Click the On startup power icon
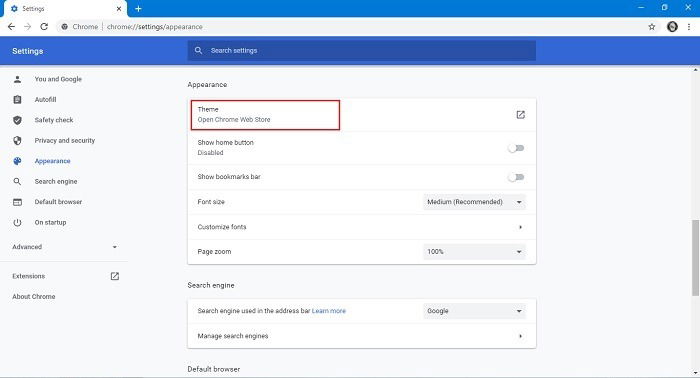 pos(17,222)
